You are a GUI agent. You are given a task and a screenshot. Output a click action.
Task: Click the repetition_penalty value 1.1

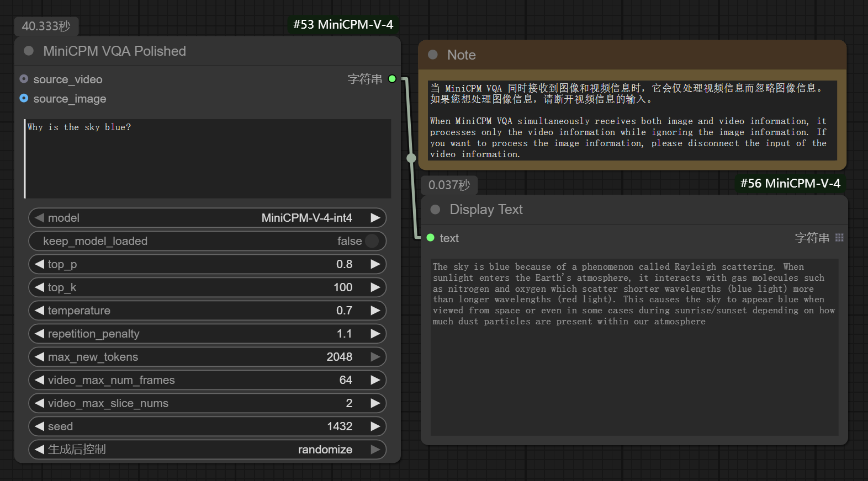click(345, 334)
